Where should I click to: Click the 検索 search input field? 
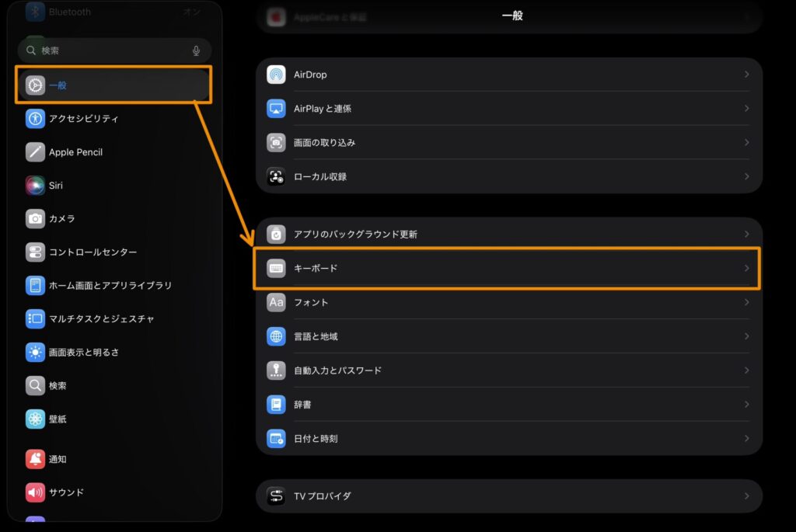(x=109, y=50)
